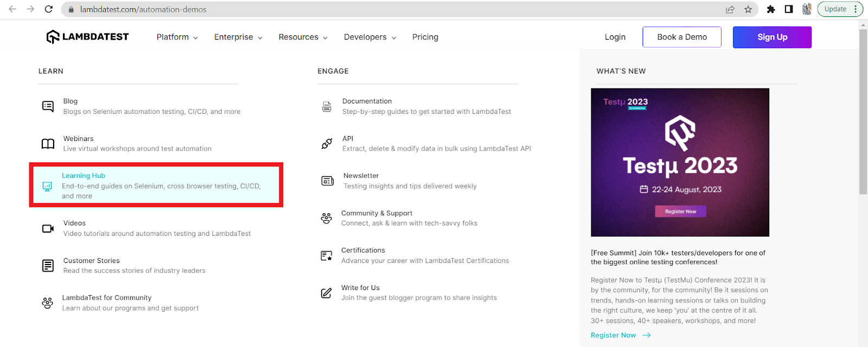Click the Webinars open-book icon
Screen dimensions: 868x347
[x=48, y=144]
